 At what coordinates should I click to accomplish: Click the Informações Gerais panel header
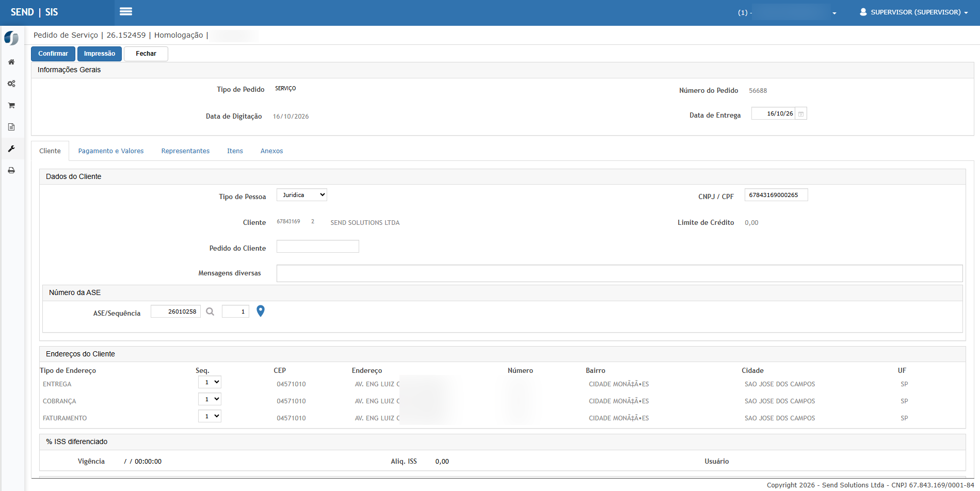[x=503, y=70]
